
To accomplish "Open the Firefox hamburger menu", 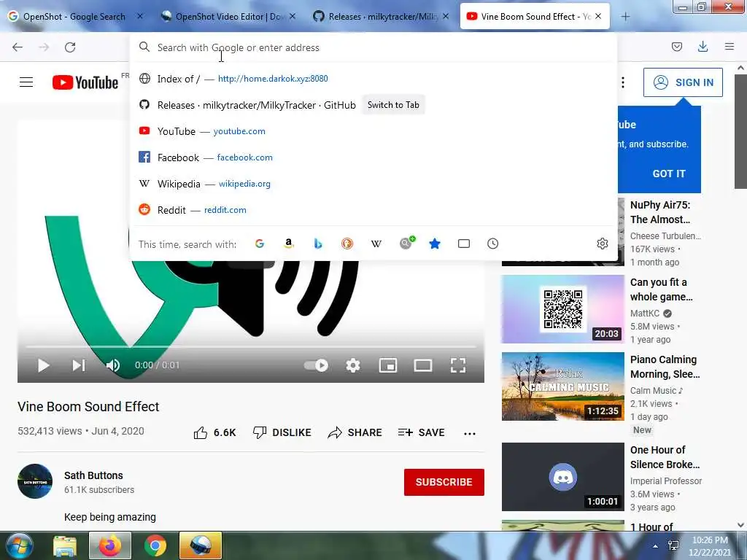I will click(x=729, y=47).
